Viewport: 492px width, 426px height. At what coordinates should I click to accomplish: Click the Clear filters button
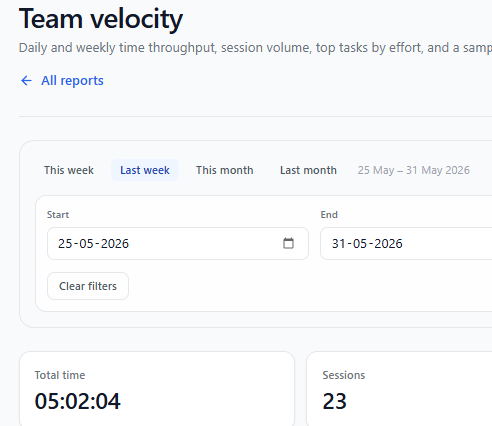coord(88,286)
